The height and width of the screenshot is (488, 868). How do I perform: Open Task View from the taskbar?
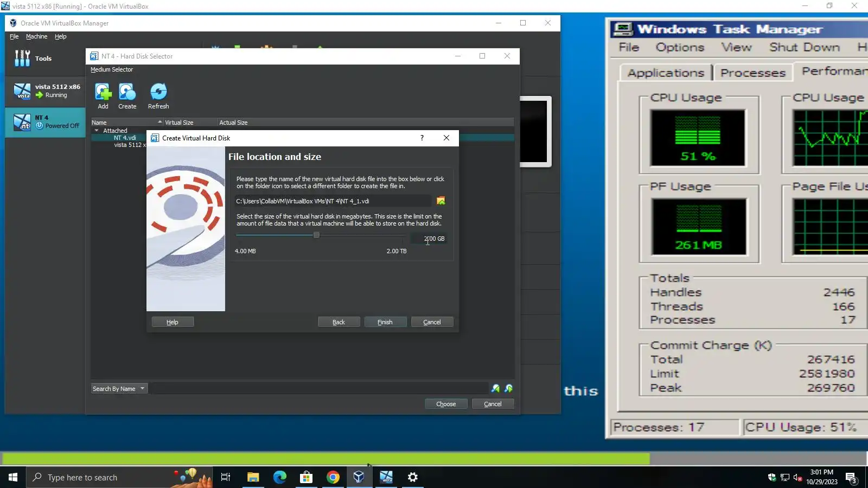pos(226,477)
